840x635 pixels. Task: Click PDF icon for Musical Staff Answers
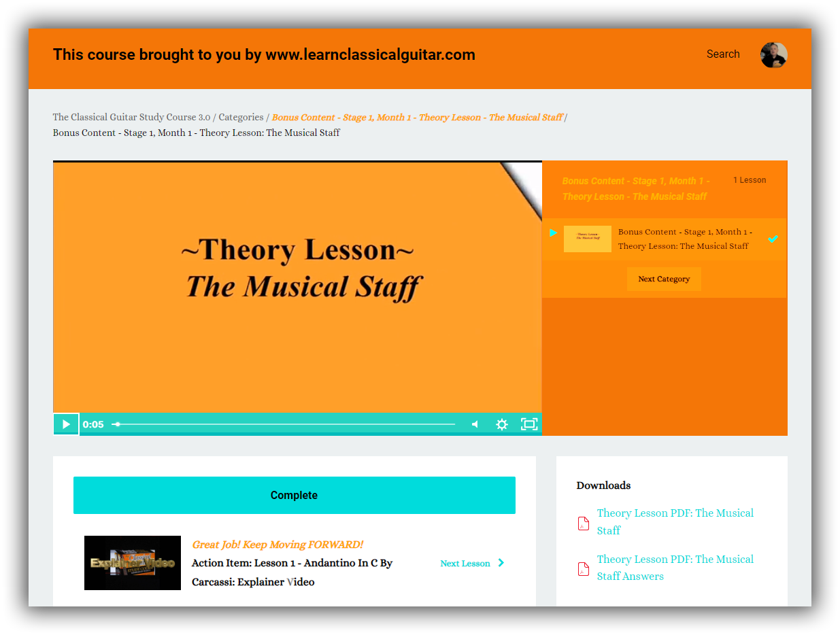pyautogui.click(x=583, y=569)
